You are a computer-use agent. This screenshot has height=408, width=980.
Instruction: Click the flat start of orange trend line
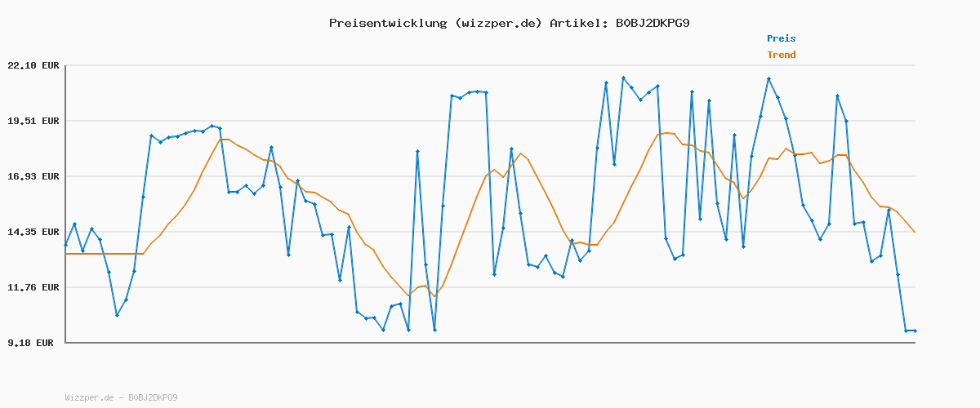click(x=105, y=254)
